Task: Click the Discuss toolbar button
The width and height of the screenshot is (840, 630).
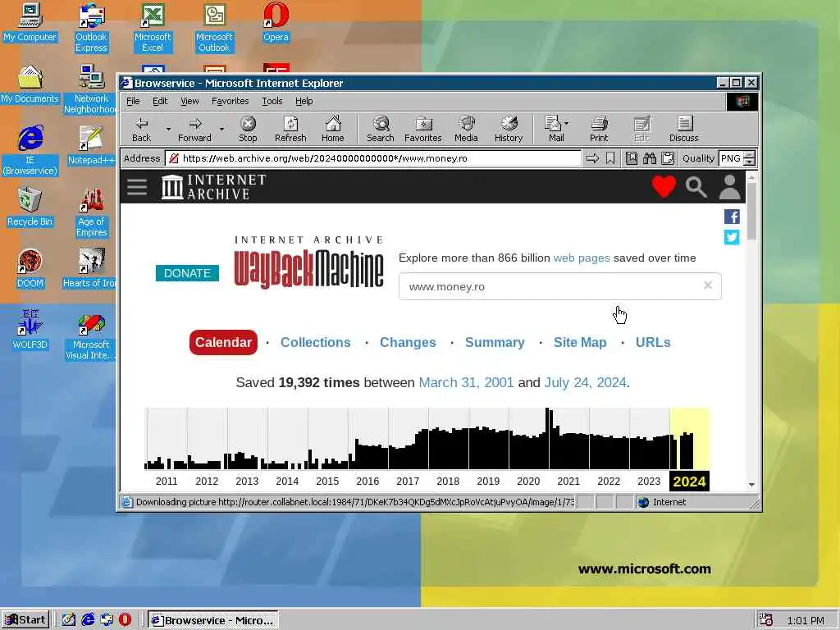Action: pyautogui.click(x=683, y=130)
